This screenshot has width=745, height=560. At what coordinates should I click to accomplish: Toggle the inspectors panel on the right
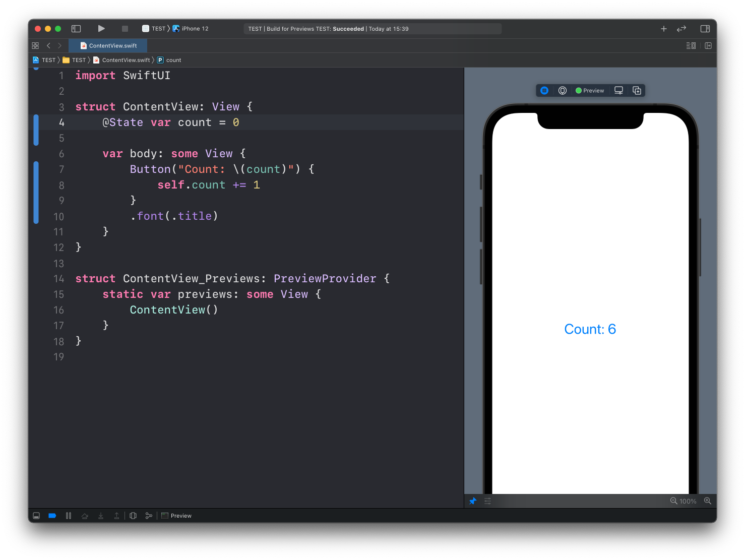pyautogui.click(x=705, y=29)
